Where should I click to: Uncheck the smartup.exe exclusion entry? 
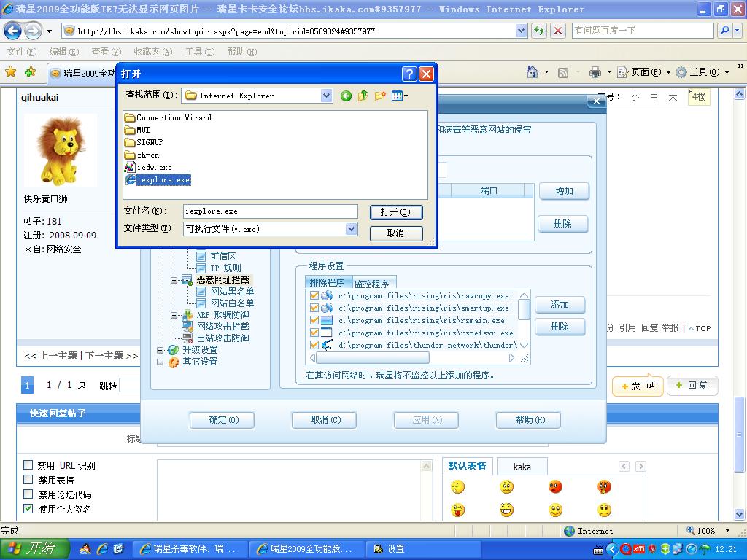pyautogui.click(x=314, y=308)
